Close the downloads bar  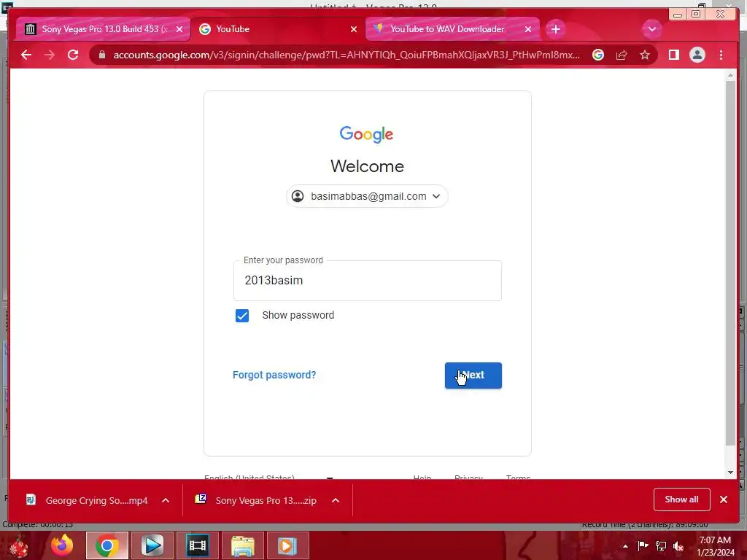[x=723, y=499]
